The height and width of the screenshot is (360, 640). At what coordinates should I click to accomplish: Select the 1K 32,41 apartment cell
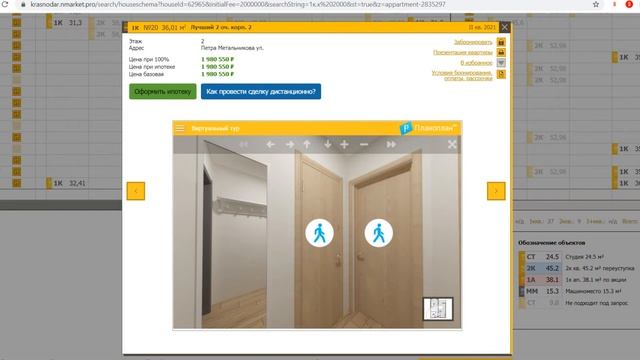coord(67,183)
